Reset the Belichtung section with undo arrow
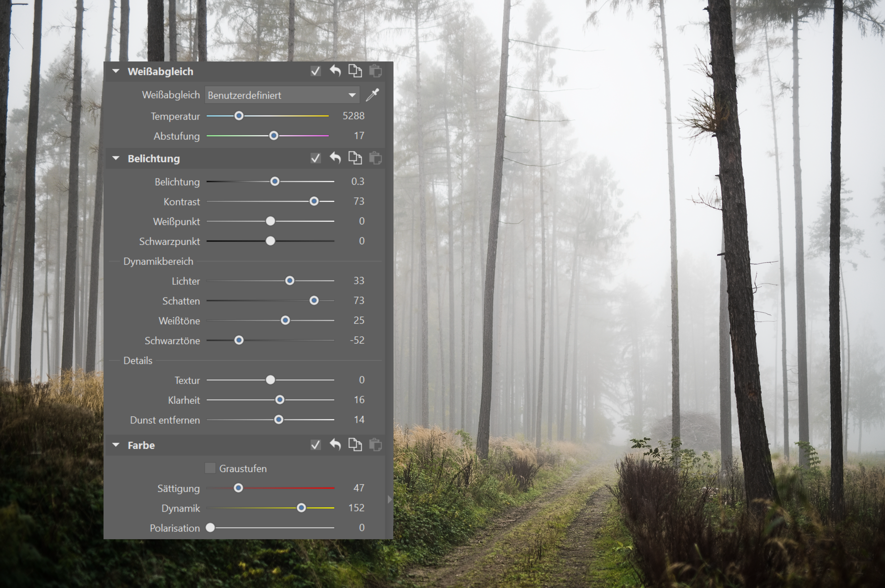The height and width of the screenshot is (588, 885). [335, 158]
